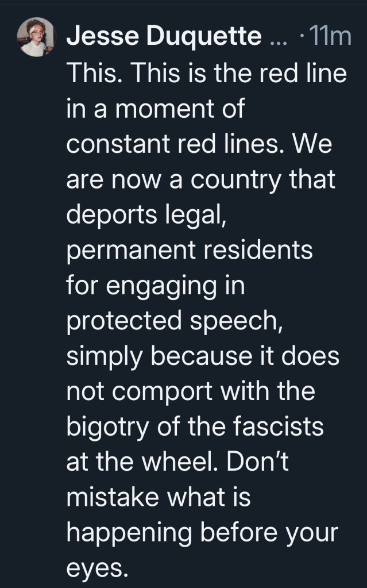The image size is (367, 588).
Task: Click the line "not comport with the"
Action: [x=191, y=391]
